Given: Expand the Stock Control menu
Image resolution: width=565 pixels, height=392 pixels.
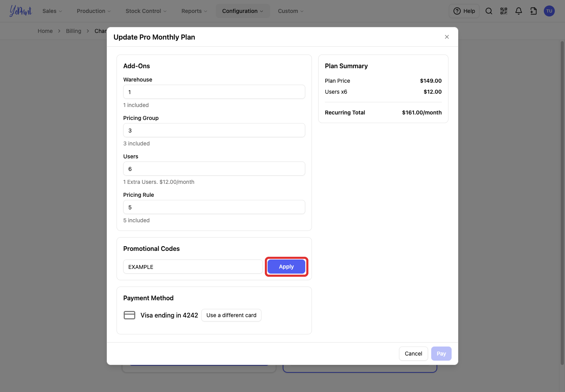Looking at the screenshot, I should (146, 11).
